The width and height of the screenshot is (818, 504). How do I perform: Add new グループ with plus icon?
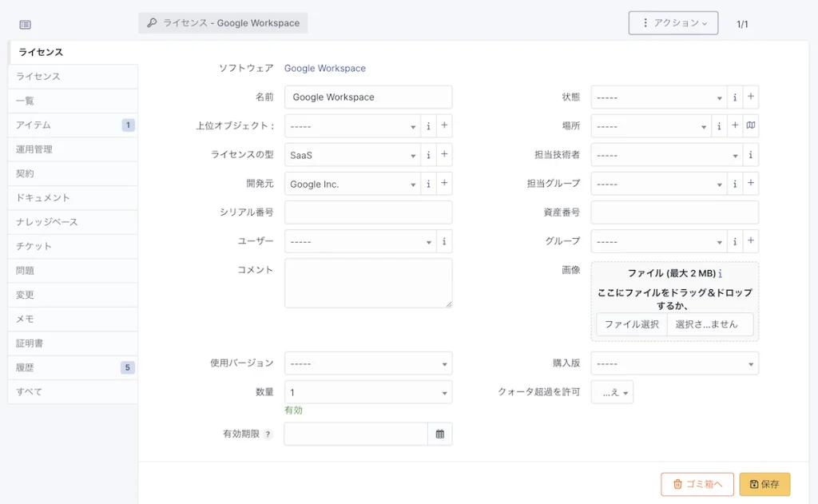[750, 241]
